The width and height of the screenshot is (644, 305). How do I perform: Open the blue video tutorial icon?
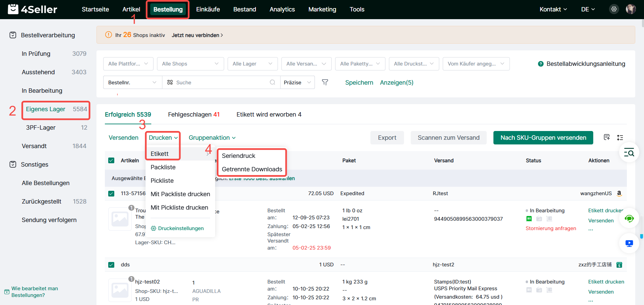point(629,243)
